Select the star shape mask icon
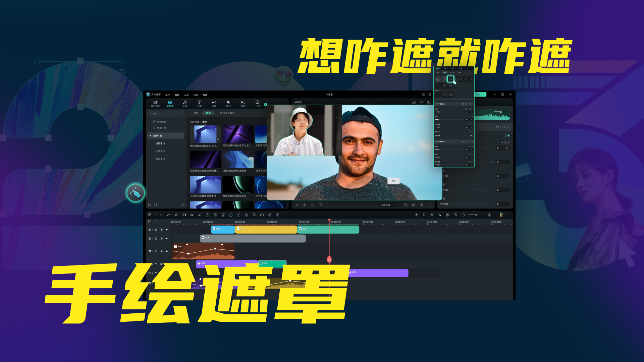644x362 pixels. coord(450,86)
